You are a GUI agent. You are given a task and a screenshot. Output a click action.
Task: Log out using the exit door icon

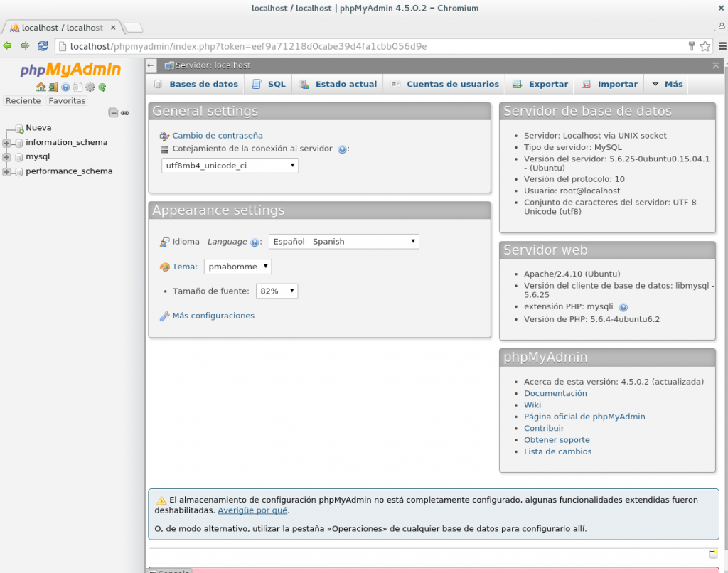point(53,87)
